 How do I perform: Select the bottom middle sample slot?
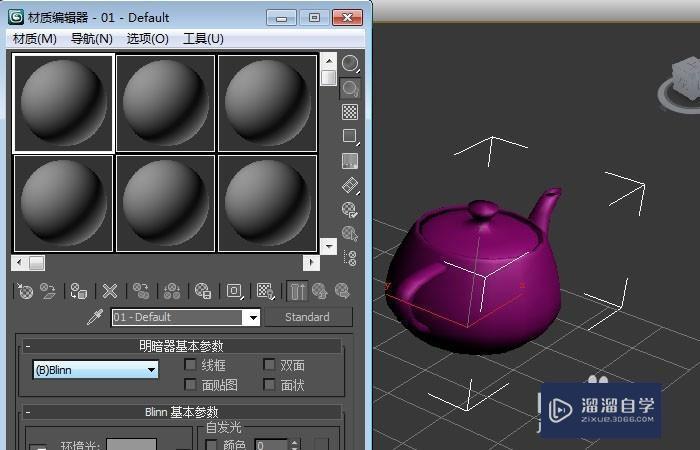[x=166, y=204]
